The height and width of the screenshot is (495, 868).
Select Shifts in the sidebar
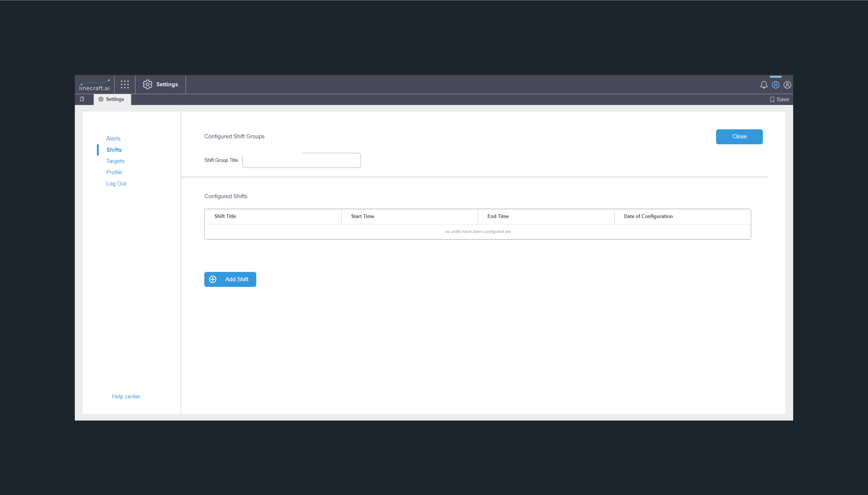(x=114, y=150)
